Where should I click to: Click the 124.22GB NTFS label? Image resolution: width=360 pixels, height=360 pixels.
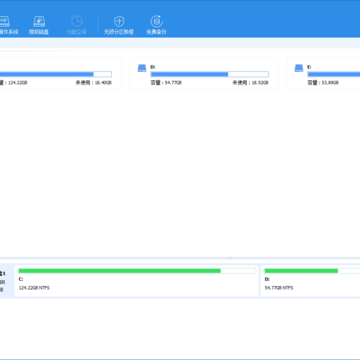(34, 288)
